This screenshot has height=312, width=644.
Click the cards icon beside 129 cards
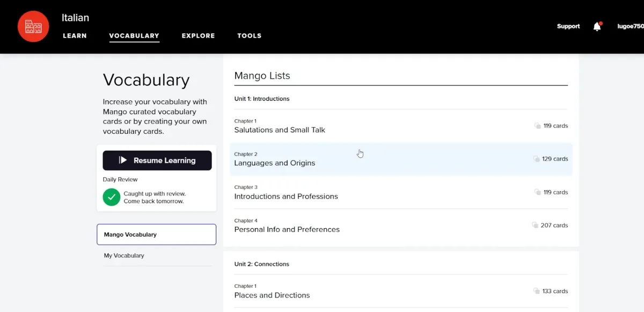point(537,159)
